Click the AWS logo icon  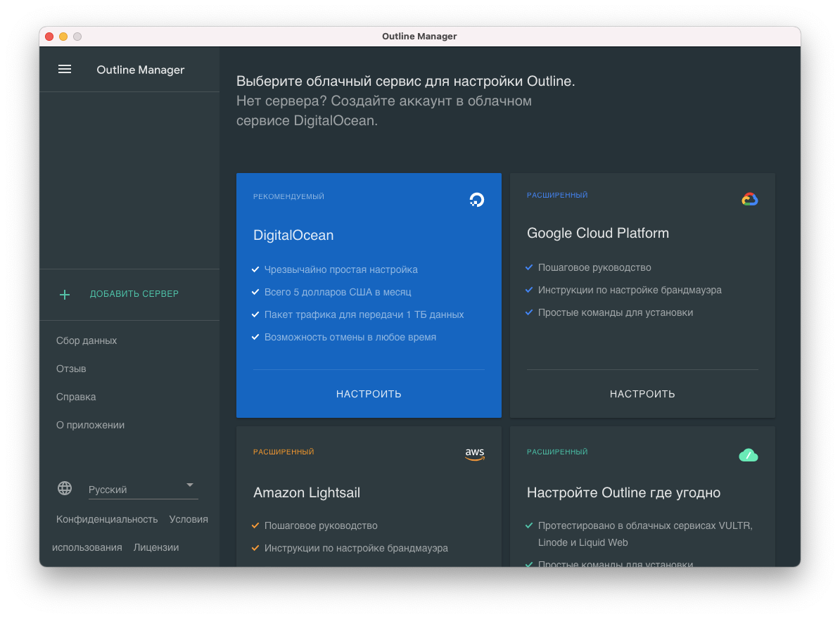475,454
